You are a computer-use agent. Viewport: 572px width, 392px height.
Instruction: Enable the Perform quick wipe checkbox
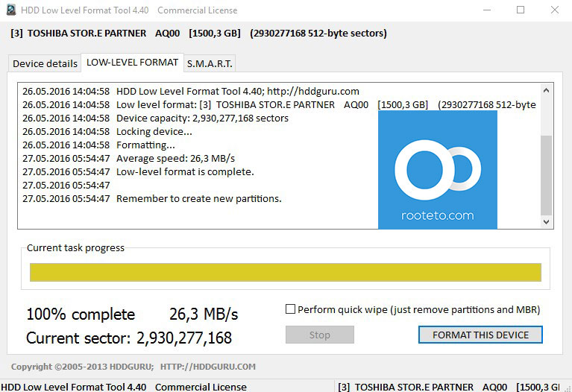[x=290, y=309]
